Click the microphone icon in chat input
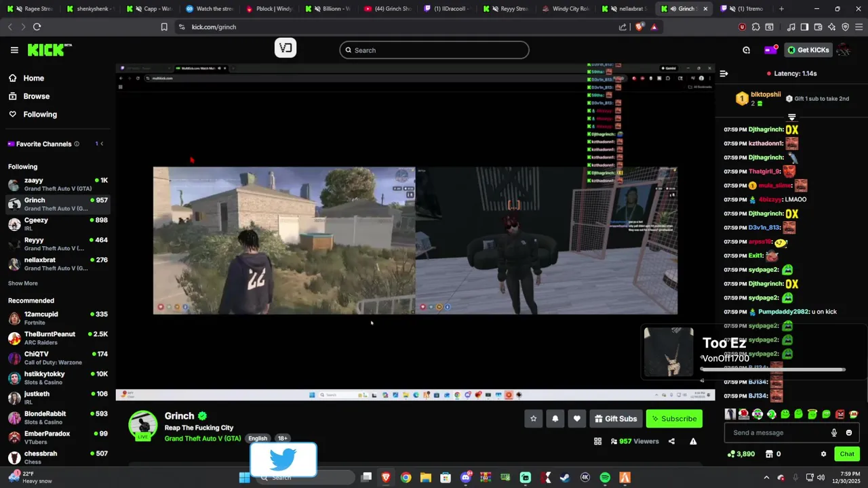868x488 pixels. (834, 432)
